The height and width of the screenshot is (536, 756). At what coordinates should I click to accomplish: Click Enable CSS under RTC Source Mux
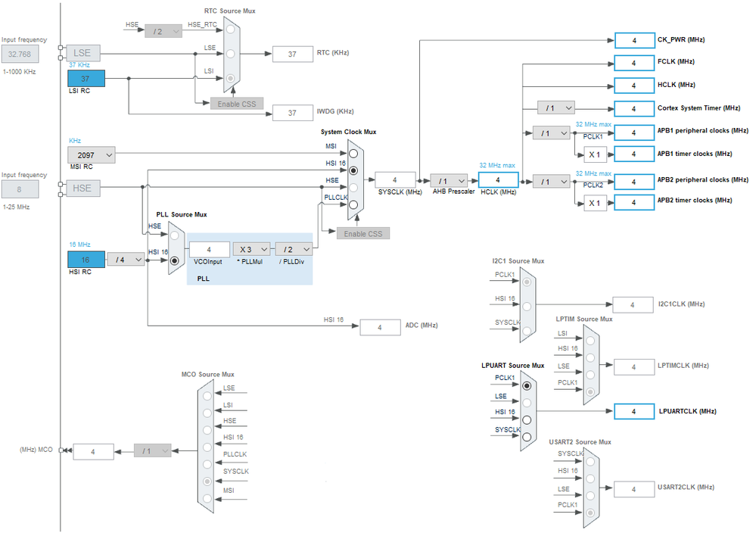(x=237, y=104)
